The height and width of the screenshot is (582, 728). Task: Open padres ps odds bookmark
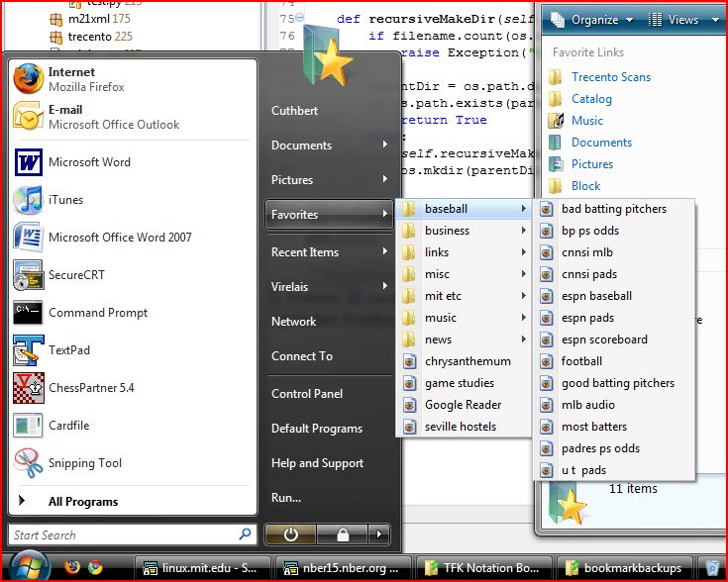click(x=614, y=448)
